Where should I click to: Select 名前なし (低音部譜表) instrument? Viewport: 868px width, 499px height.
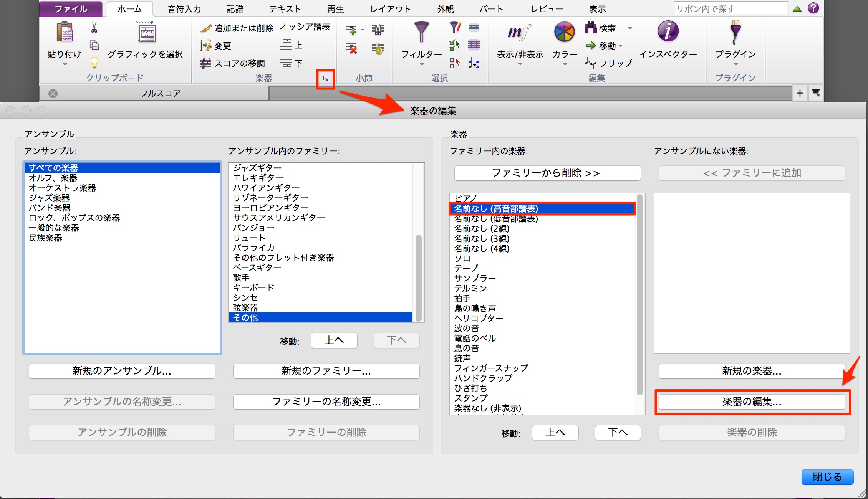(x=542, y=219)
